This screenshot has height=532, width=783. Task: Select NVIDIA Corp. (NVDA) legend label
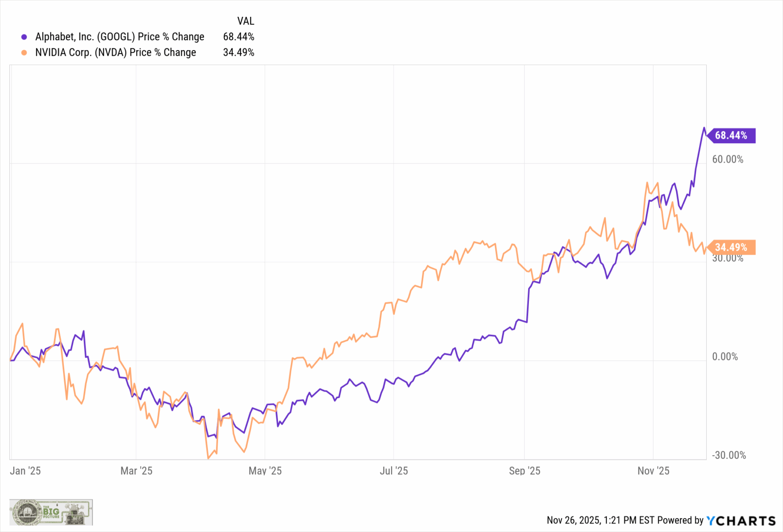coord(115,52)
